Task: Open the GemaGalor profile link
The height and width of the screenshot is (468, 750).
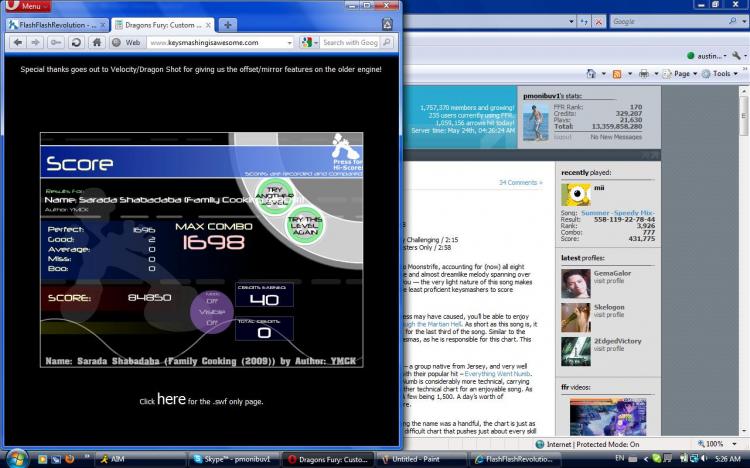Action: click(612, 273)
